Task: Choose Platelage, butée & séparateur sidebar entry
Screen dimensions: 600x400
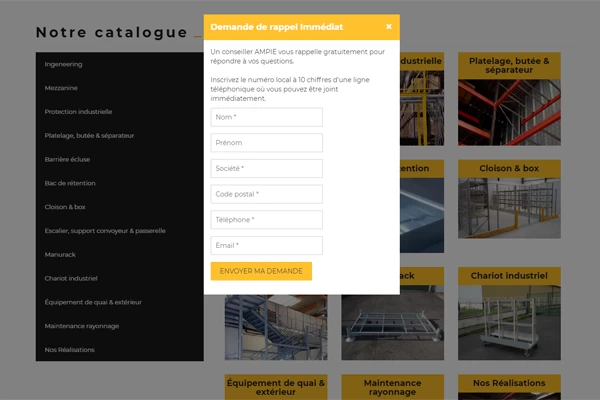Action: [89, 136]
